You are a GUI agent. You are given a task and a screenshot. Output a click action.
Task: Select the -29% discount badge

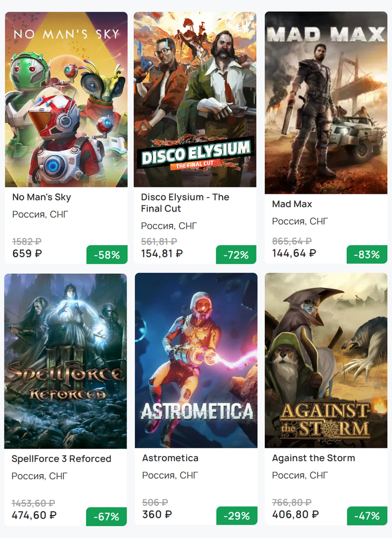point(237,516)
